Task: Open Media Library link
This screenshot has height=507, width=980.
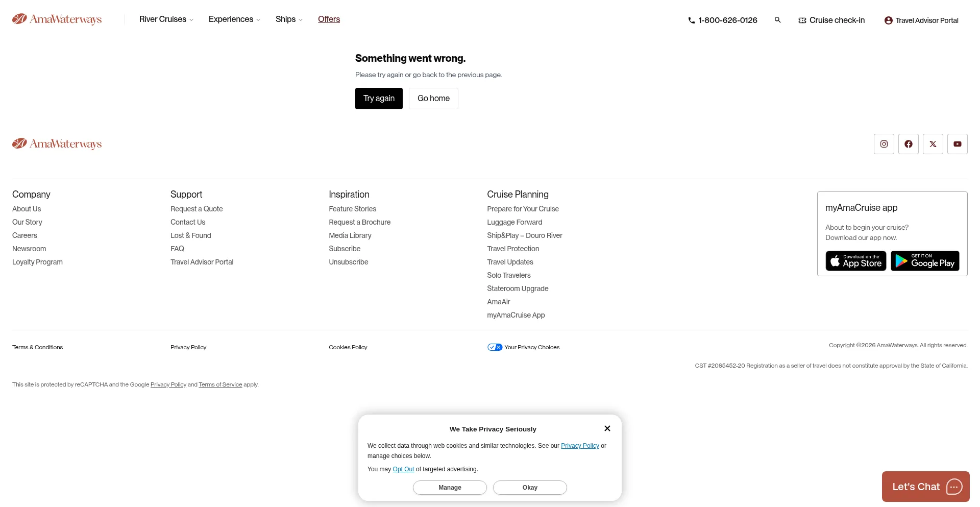Action: pos(350,235)
